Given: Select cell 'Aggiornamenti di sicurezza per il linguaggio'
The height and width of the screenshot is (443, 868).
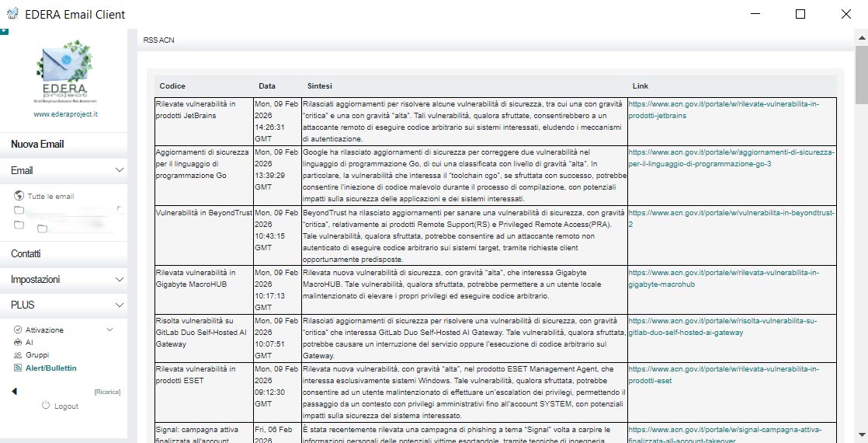Looking at the screenshot, I should point(204,176).
